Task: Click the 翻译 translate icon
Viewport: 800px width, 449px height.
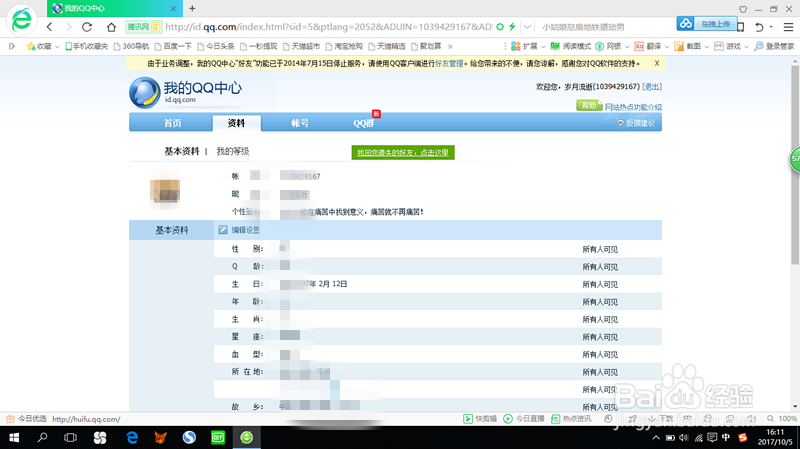Action: [x=639, y=46]
